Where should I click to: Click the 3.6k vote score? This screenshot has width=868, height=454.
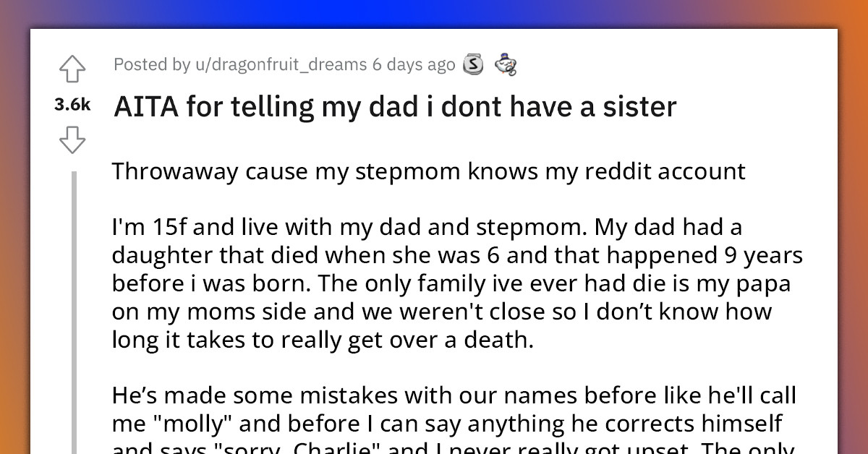(x=72, y=104)
